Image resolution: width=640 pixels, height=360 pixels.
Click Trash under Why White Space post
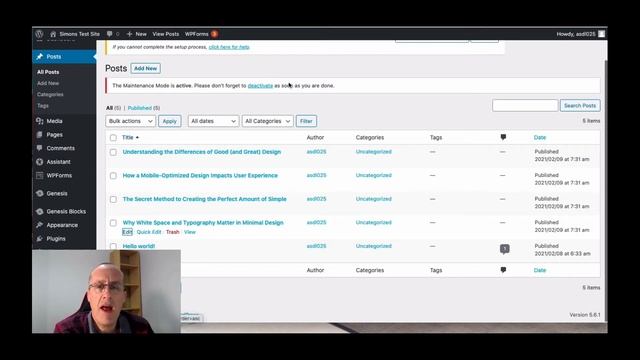[172, 232]
